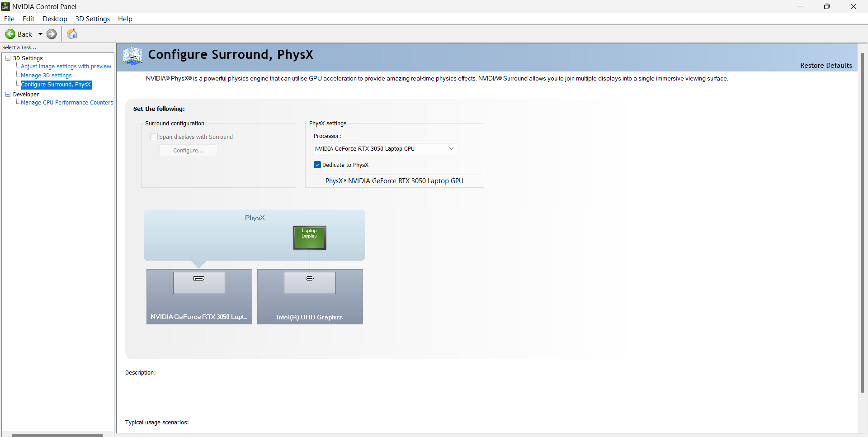
Task: Open the 3D Settings menu
Action: (93, 19)
